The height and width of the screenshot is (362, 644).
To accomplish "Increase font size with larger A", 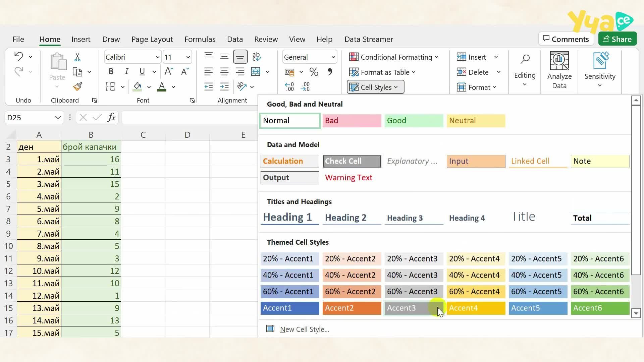I will pos(169,71).
